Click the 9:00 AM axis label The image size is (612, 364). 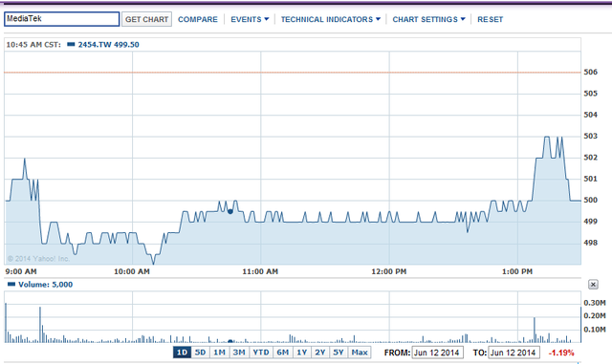click(21, 271)
